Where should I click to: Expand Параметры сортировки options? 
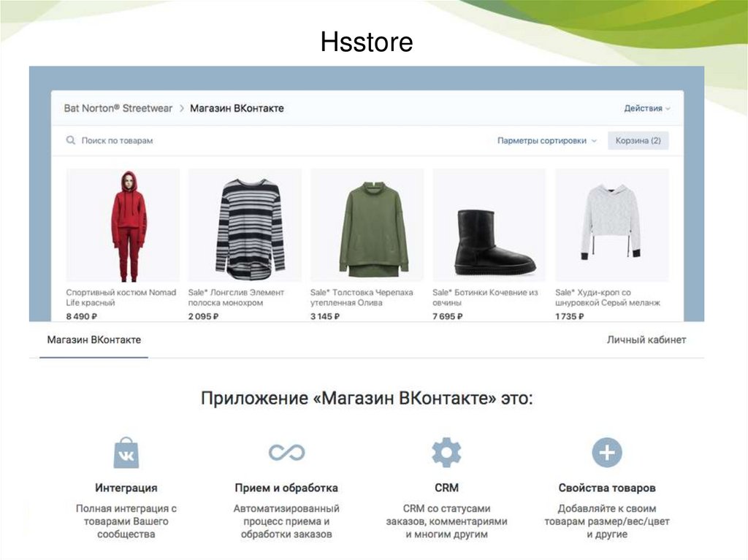(541, 139)
